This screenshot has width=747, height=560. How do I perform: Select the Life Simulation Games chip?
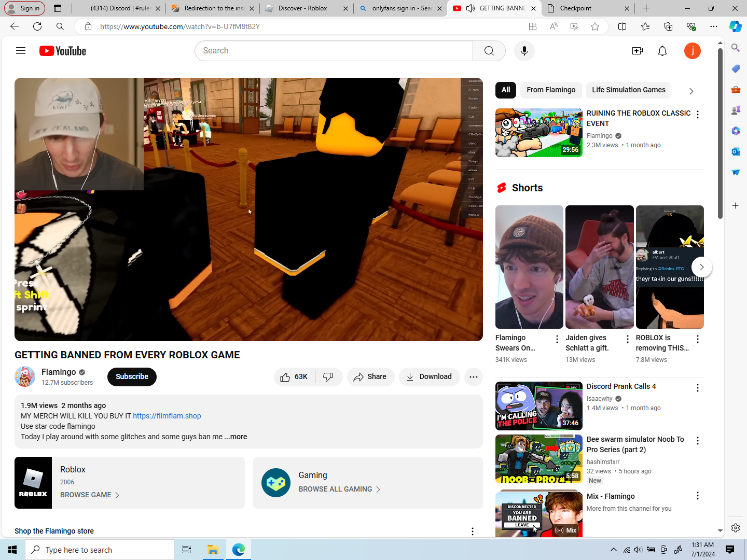coord(629,90)
